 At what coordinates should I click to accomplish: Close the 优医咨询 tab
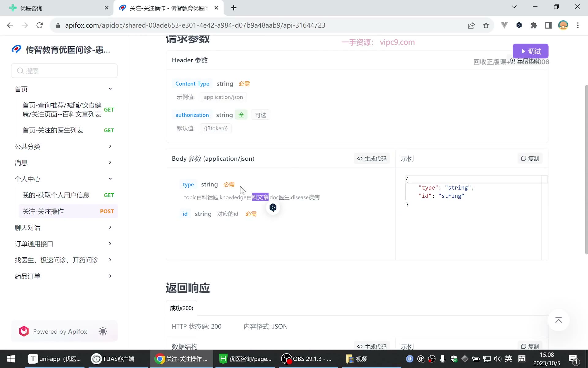pos(107,8)
